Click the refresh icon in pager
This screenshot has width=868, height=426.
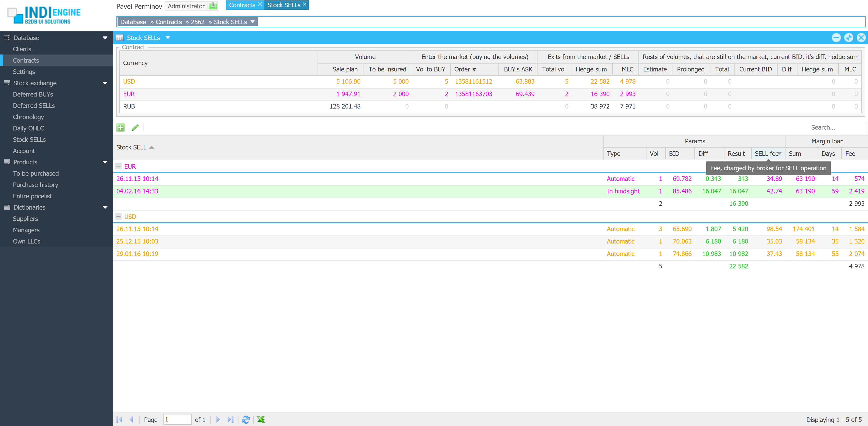point(246,419)
